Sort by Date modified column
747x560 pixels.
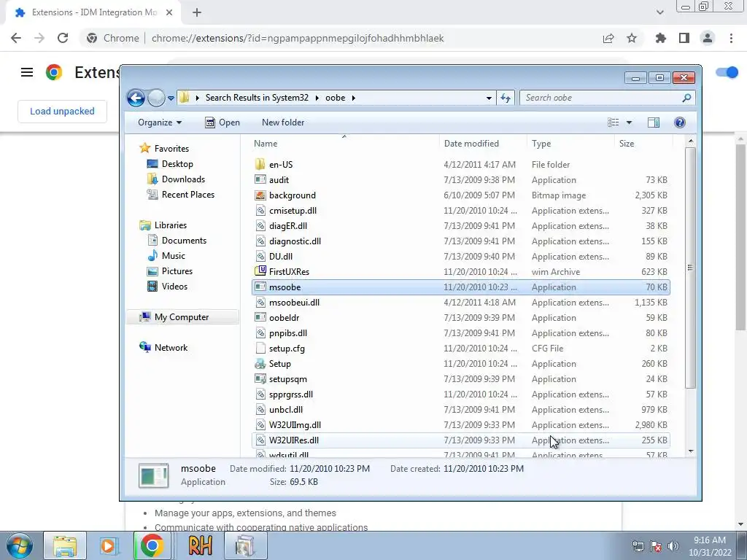tap(471, 144)
